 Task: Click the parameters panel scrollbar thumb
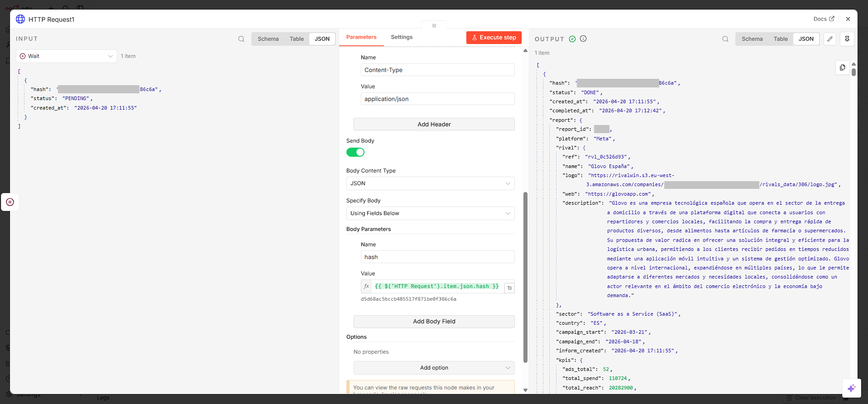[525, 277]
